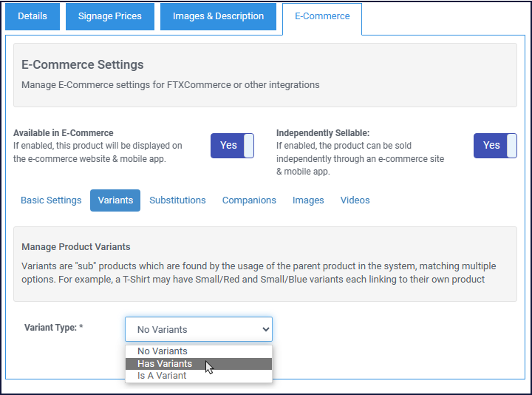Click the Manage Product Variants heading
The image size is (532, 395).
76,246
